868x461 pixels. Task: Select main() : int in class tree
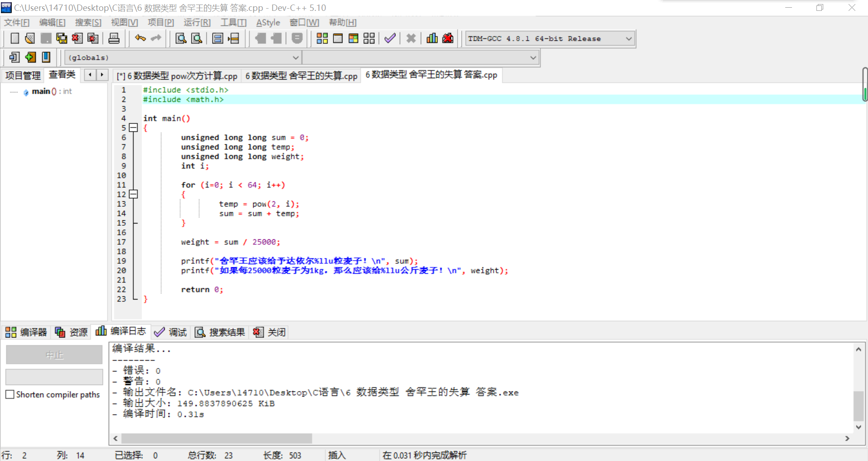tap(52, 91)
